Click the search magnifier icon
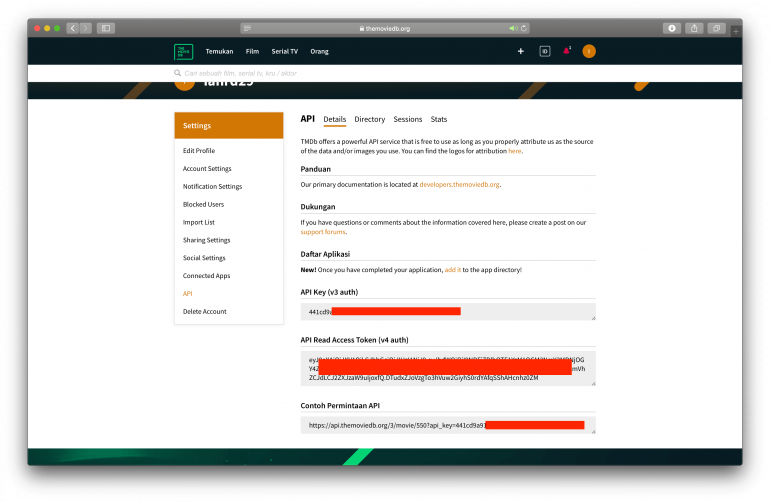Screen dimensions: 770x502 tap(178, 73)
